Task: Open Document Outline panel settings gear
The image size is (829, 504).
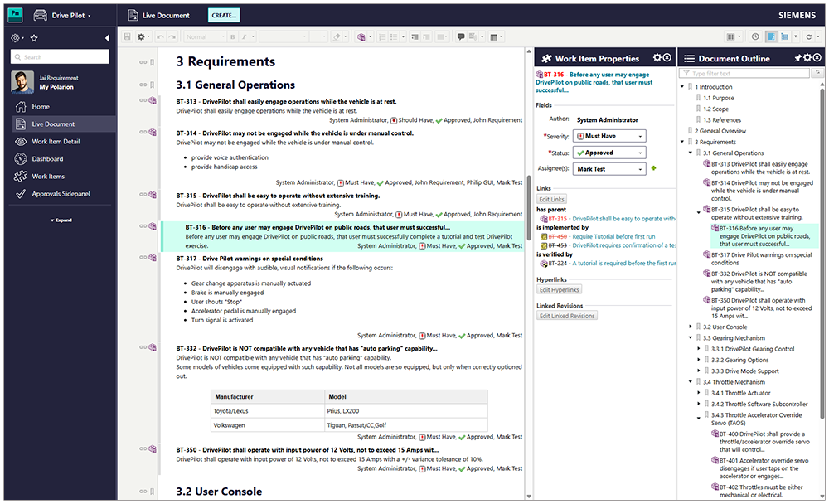Action: coord(807,58)
